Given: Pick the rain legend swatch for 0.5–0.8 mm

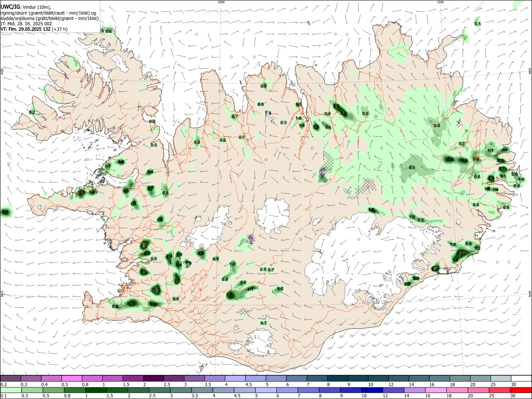Looking at the screenshot, I should tap(53, 390).
